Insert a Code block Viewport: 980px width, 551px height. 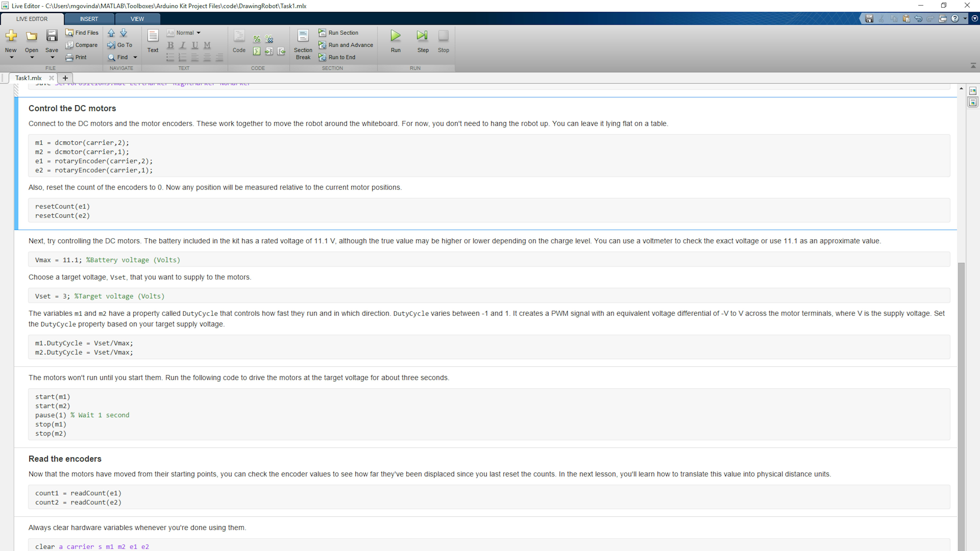[x=239, y=41]
